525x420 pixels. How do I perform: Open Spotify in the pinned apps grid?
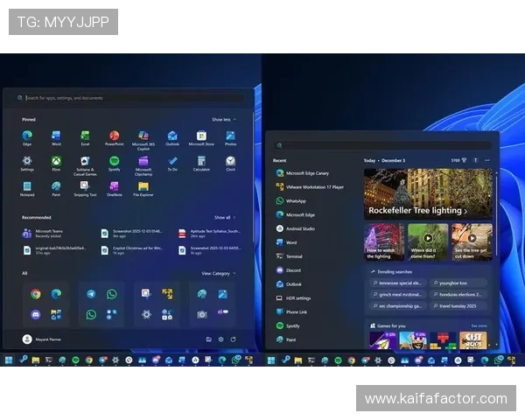114,163
